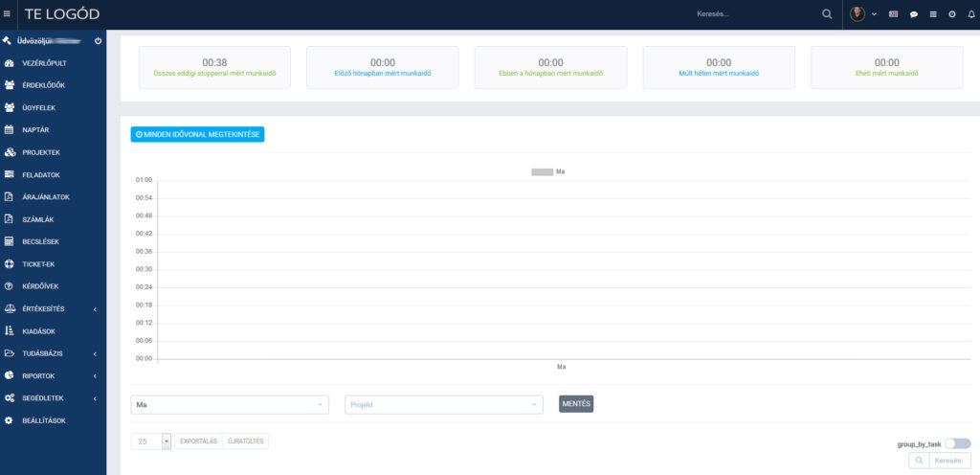Click the language flag icon in the header

coord(894,14)
